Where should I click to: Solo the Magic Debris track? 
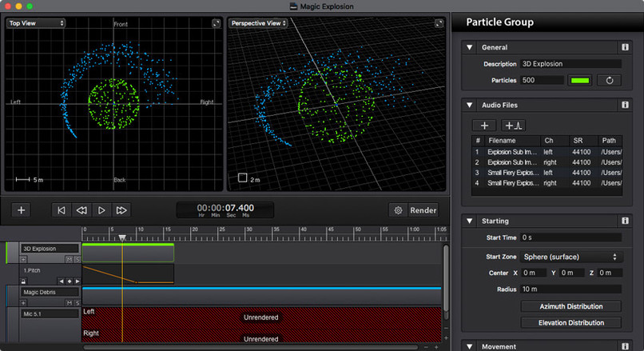tap(77, 303)
